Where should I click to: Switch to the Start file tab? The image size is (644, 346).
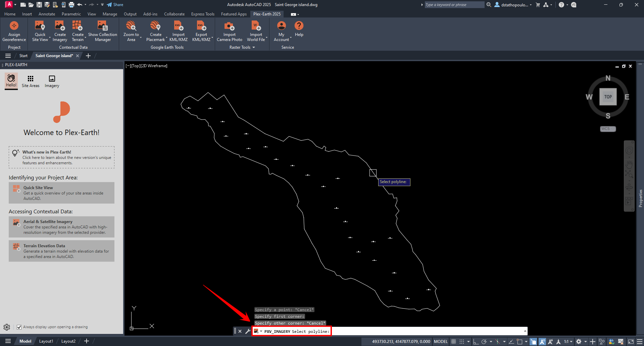coord(23,56)
